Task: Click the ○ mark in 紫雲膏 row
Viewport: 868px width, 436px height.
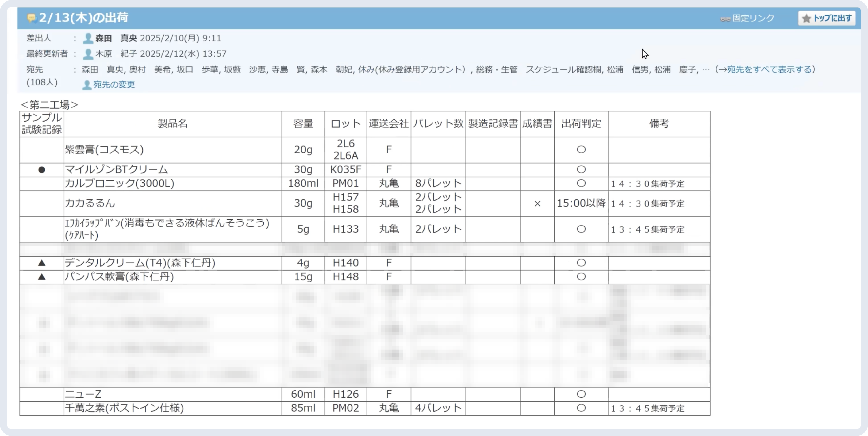Action: [581, 150]
